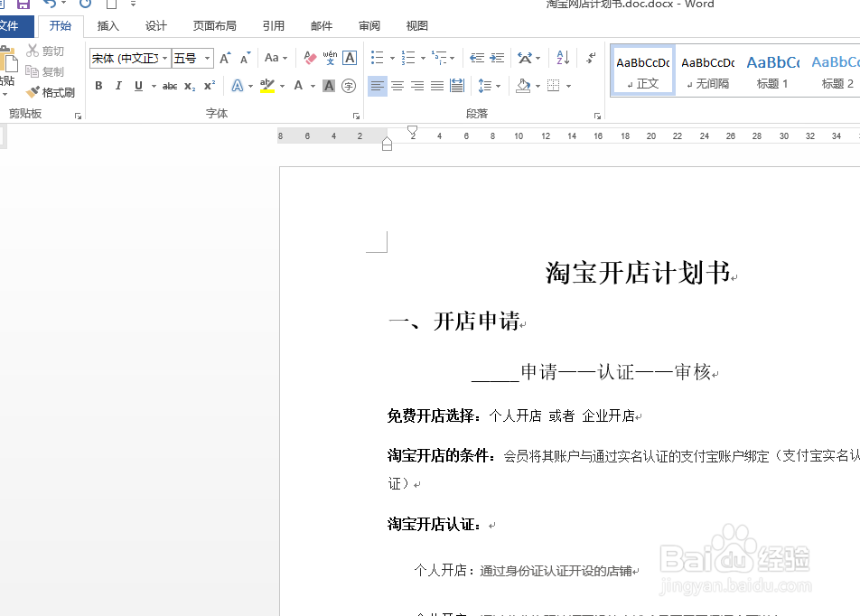The image size is (860, 616).
Task: Click the text effects outlined A icon
Action: [237, 86]
